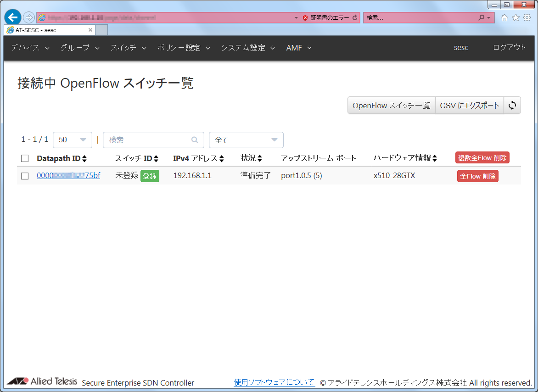This screenshot has height=392, width=538.
Task: Open 使用ソフトウェアについて link
Action: 274,382
